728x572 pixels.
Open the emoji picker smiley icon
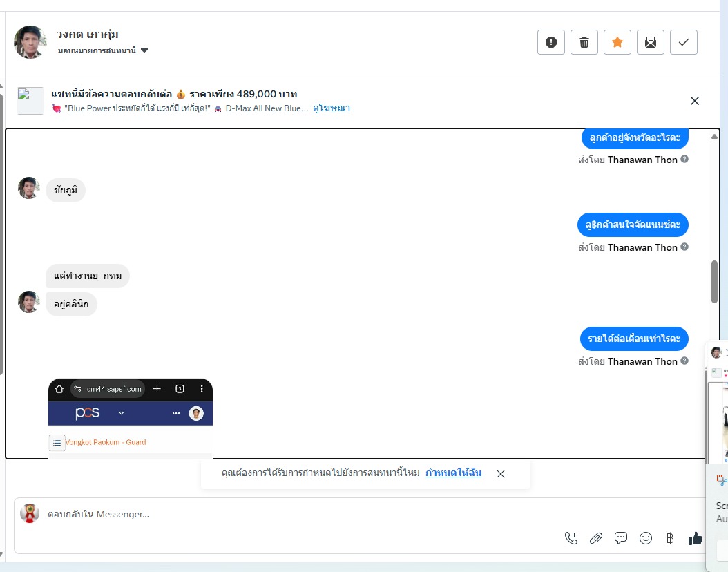[x=646, y=538]
